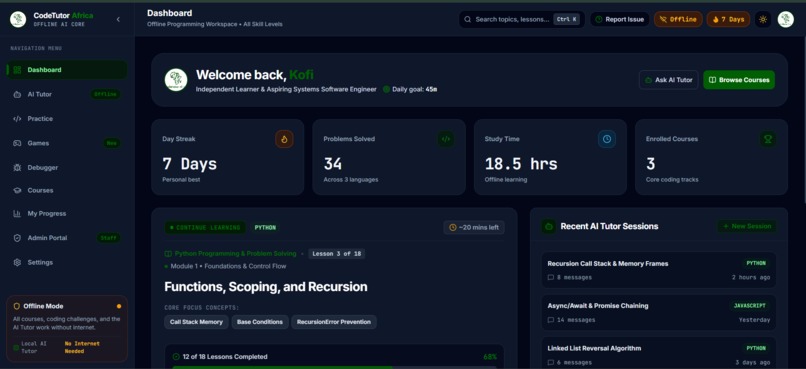
Task: Click the search magnifier icon
Action: tap(468, 20)
